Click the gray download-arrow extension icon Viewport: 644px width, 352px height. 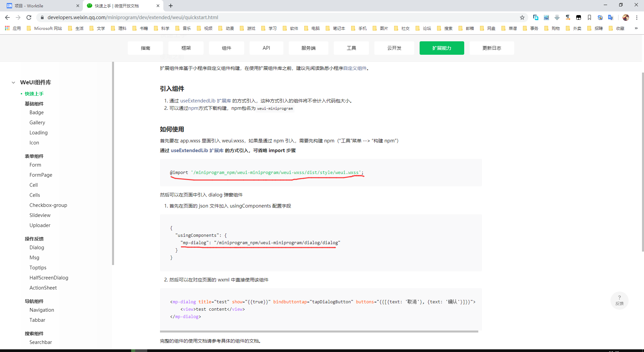557,17
